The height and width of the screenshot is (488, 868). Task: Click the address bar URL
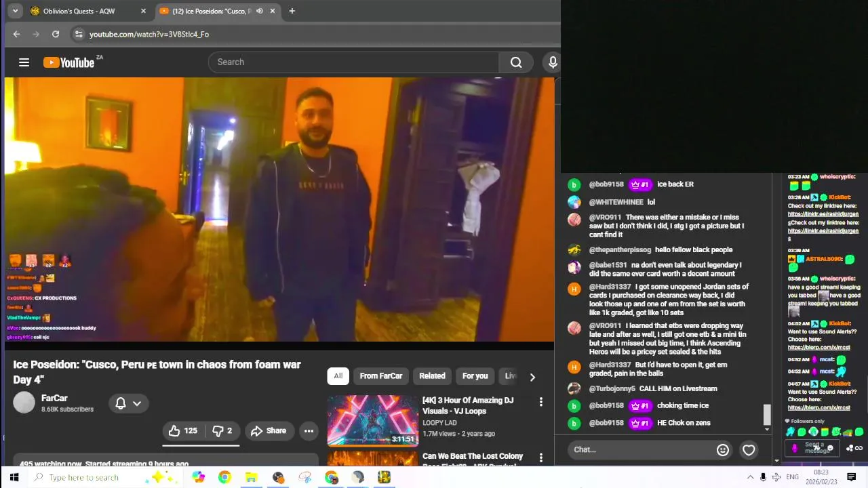pyautogui.click(x=149, y=34)
